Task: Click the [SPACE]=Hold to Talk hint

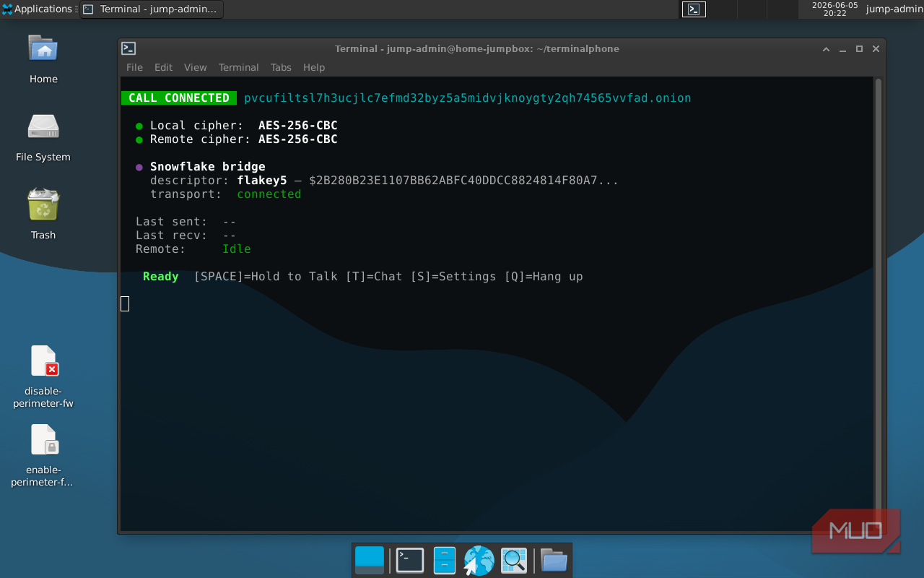Action: pos(266,277)
